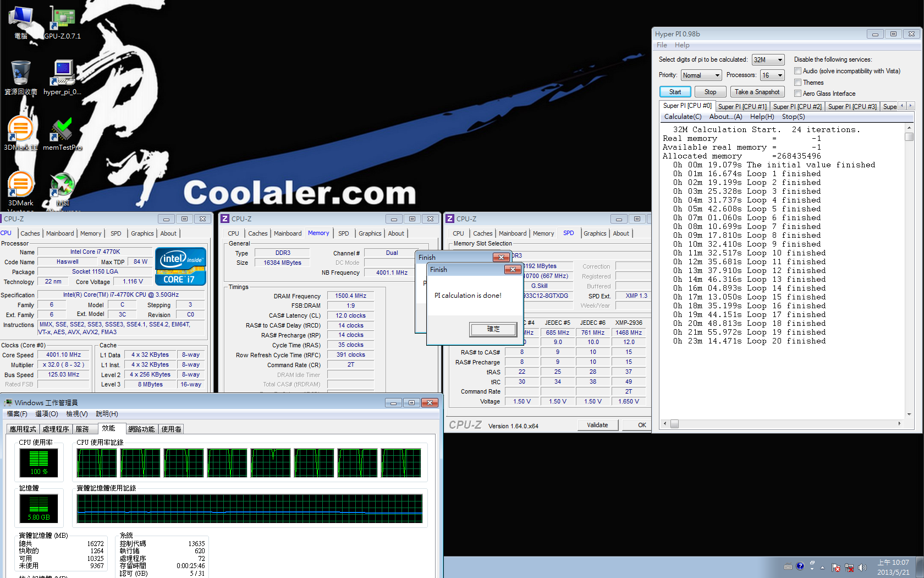Check the Aero Glass Interface option
Image resolution: width=924 pixels, height=578 pixels.
798,94
